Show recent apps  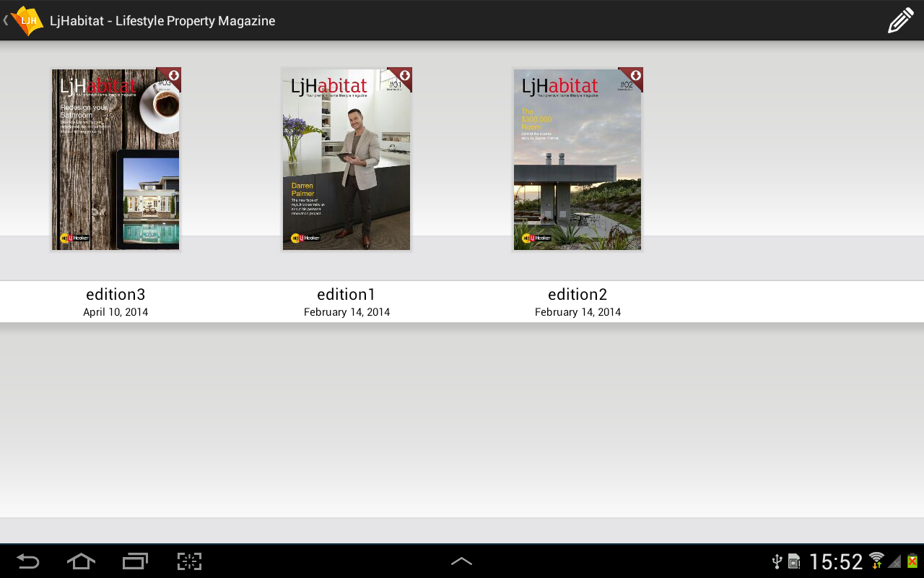click(x=135, y=561)
